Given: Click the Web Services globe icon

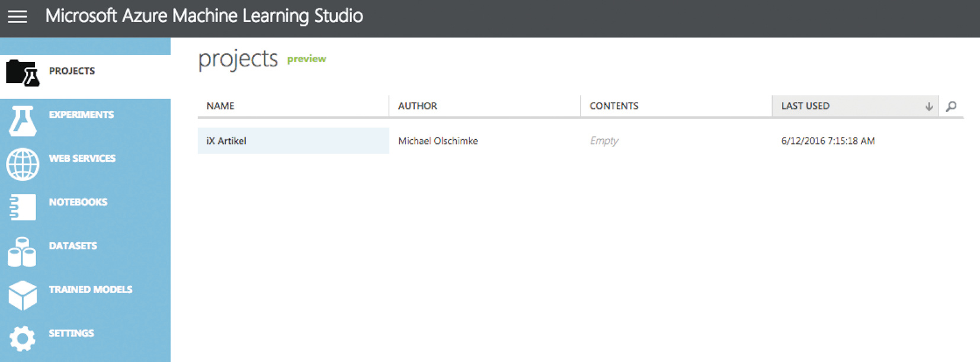Looking at the screenshot, I should pyautogui.click(x=23, y=164).
